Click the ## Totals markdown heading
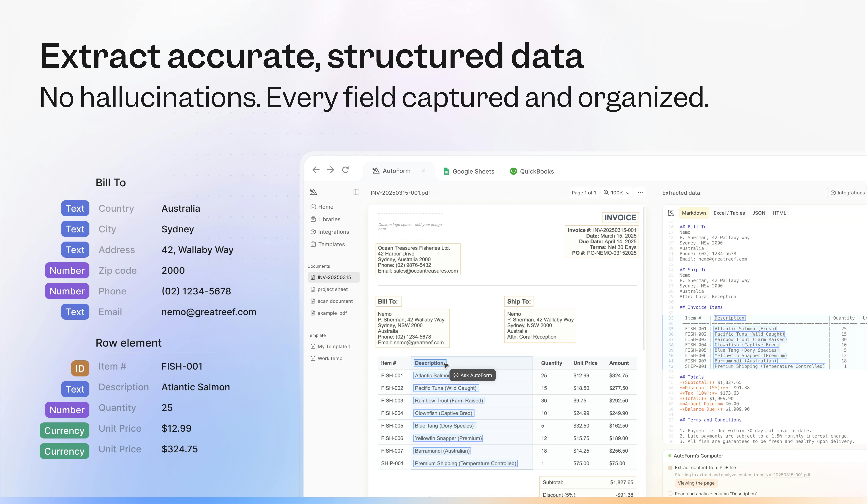This screenshot has height=504, width=867. click(691, 377)
